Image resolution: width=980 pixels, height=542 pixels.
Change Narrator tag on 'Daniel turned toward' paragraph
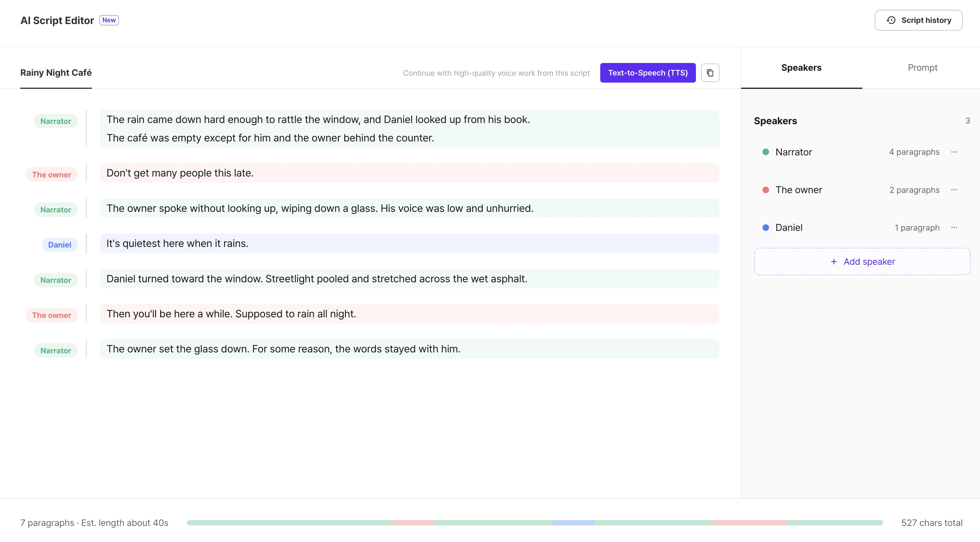point(56,280)
